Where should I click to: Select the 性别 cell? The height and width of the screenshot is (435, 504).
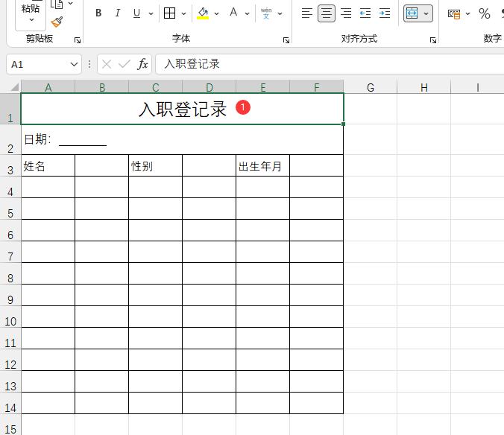[x=156, y=165]
